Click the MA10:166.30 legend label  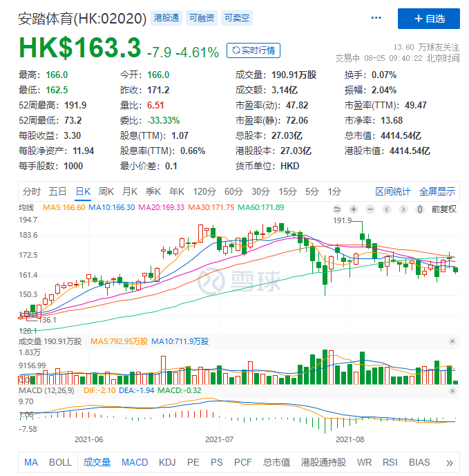[112, 207]
